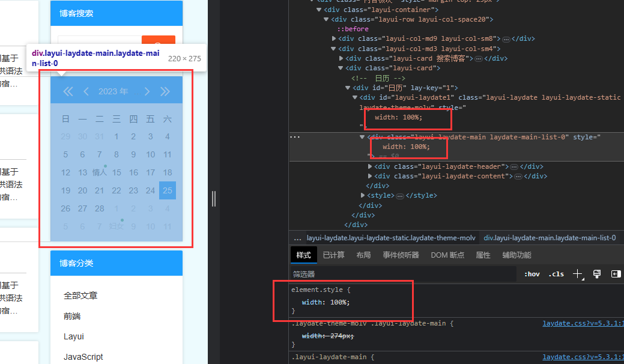624x364 pixels.
Task: Open the 样式 styles tab
Action: 304,255
